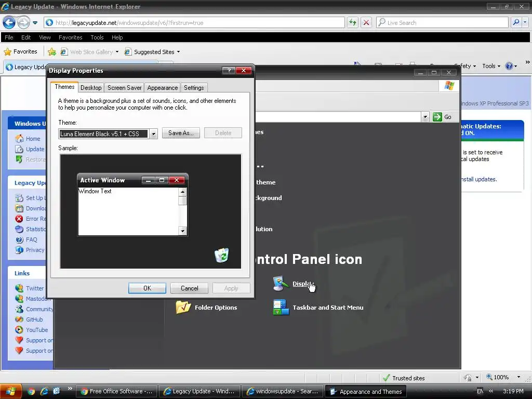
Task: Switch to the Screen Saver tab
Action: coord(125,88)
